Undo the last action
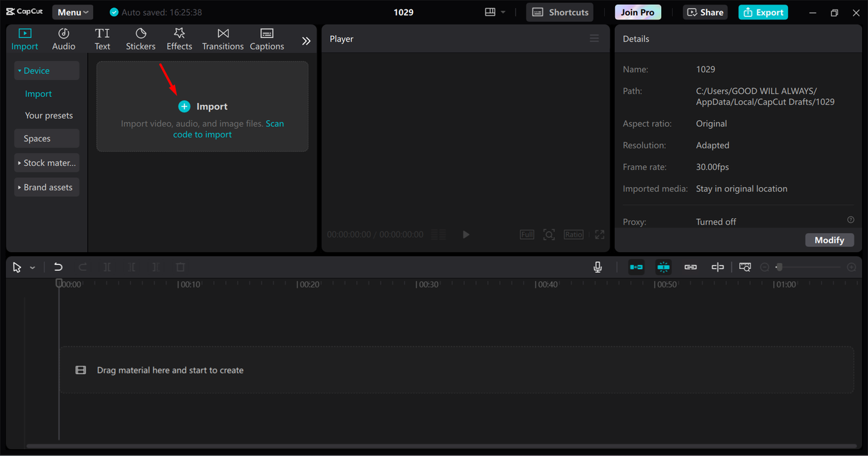This screenshot has height=456, width=868. [58, 267]
